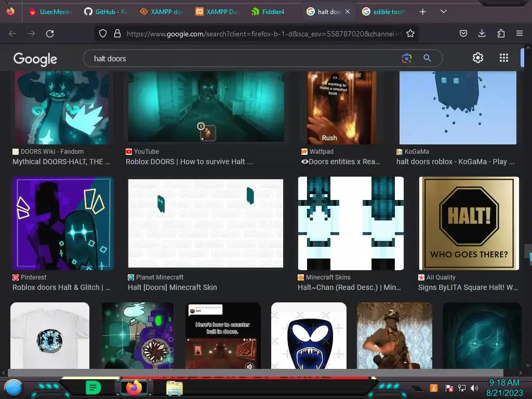
Task: Switch to the second XAMPP Do tab
Action: pyautogui.click(x=217, y=11)
